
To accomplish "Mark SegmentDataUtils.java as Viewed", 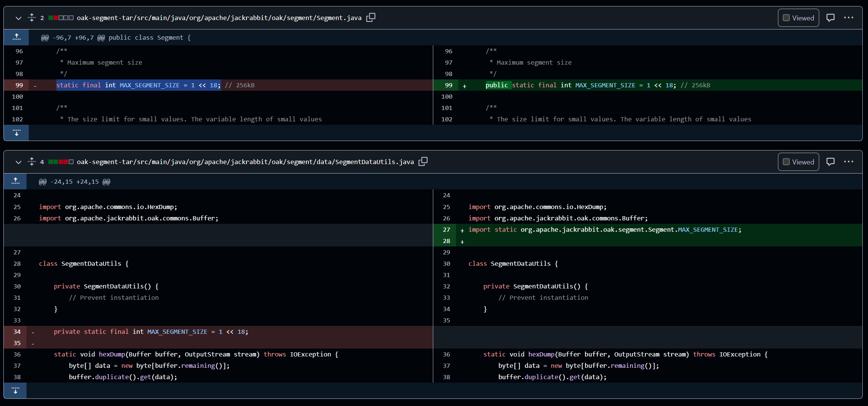I will coord(798,162).
